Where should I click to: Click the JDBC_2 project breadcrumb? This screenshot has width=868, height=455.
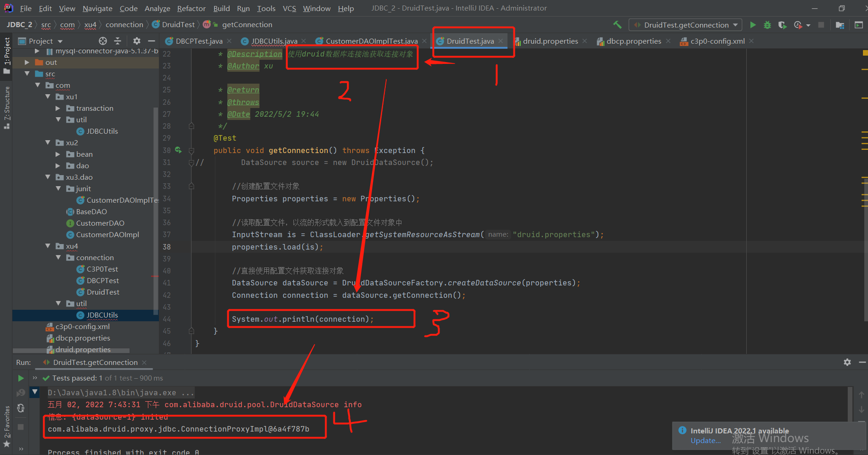(x=19, y=24)
